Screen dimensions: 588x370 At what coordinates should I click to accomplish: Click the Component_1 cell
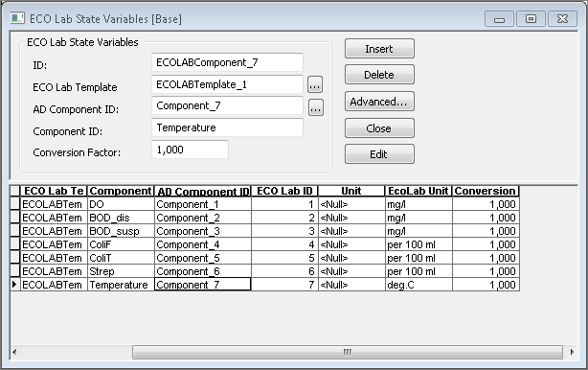tap(202, 204)
